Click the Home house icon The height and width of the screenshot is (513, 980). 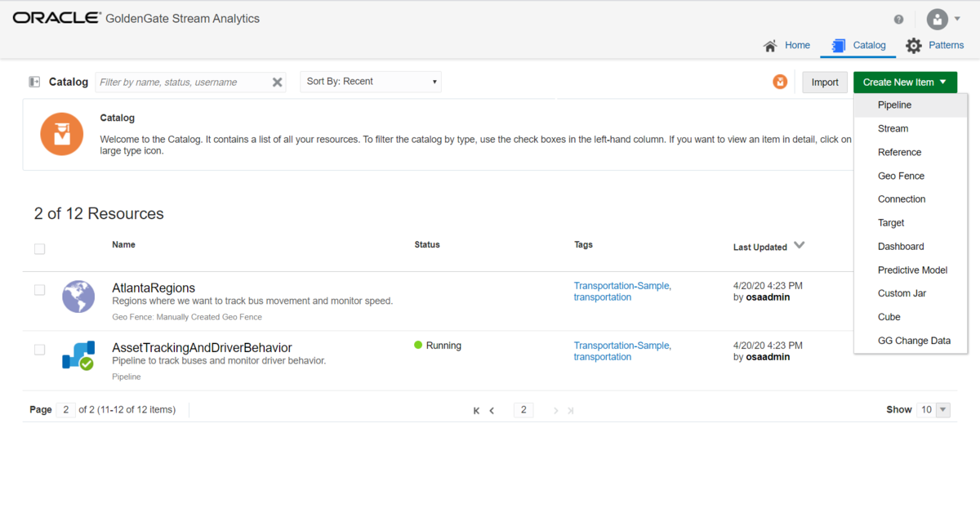click(770, 46)
